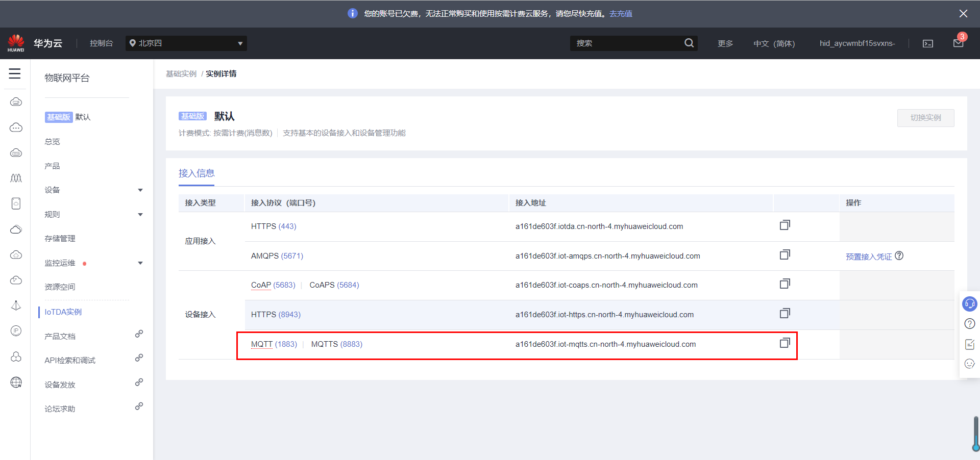The width and height of the screenshot is (980, 460).
Task: Click the sailboat icon in sidebar
Action: tap(16, 305)
